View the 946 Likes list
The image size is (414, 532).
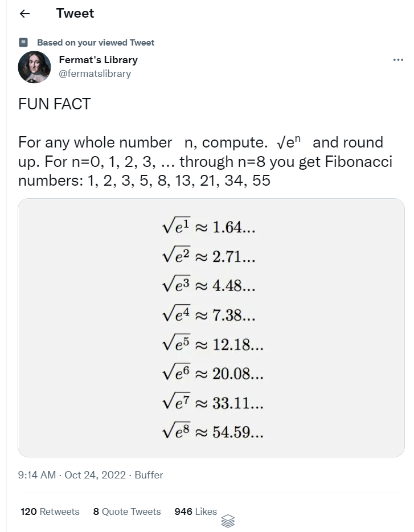(195, 511)
